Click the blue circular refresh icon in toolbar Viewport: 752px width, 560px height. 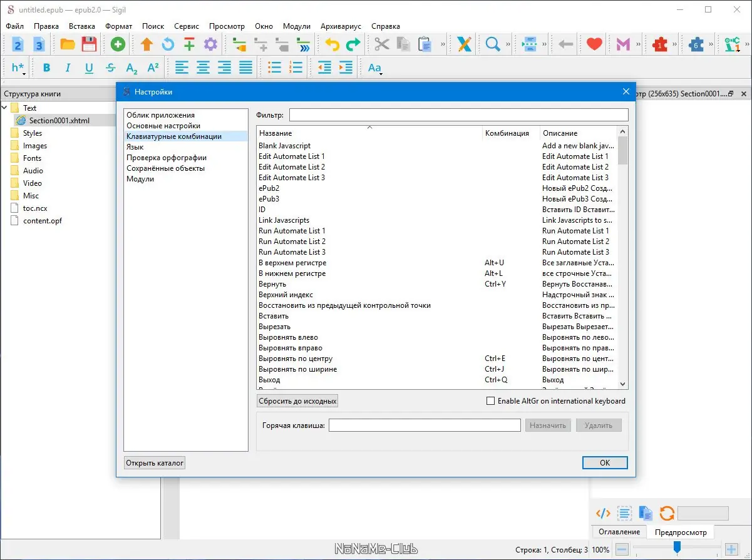click(168, 44)
